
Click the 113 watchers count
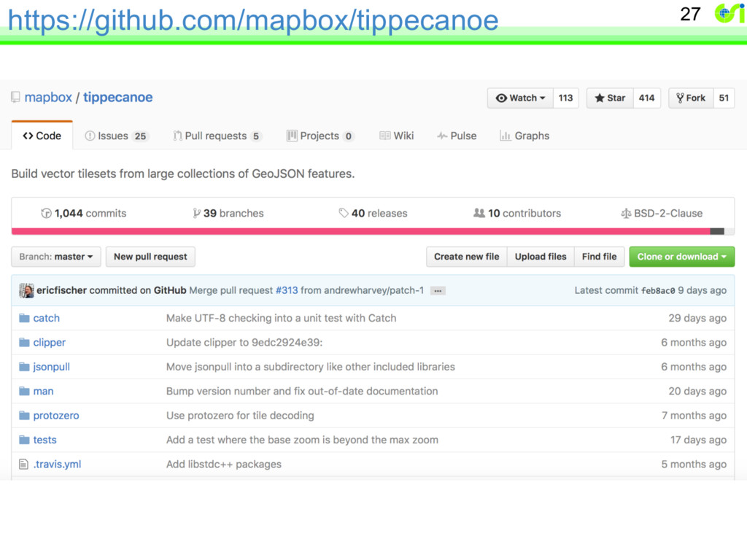click(565, 98)
